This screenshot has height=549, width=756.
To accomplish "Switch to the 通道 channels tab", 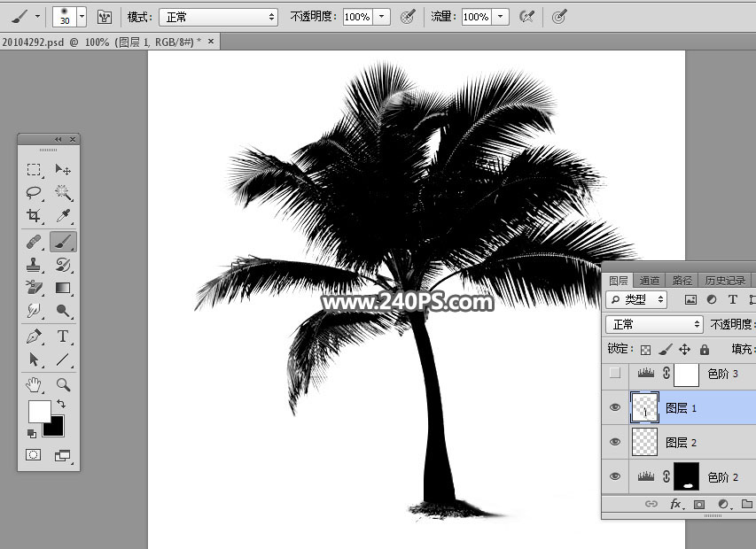I will 650,281.
